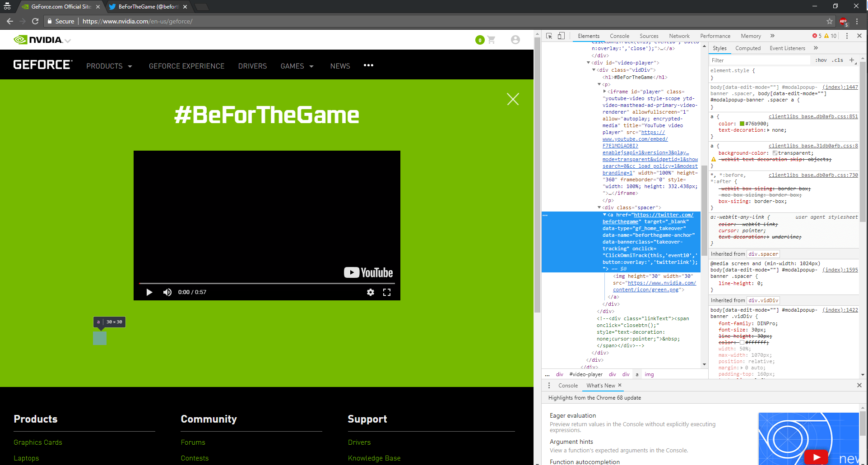
Task: Close the DevTools panel
Action: [x=859, y=36]
